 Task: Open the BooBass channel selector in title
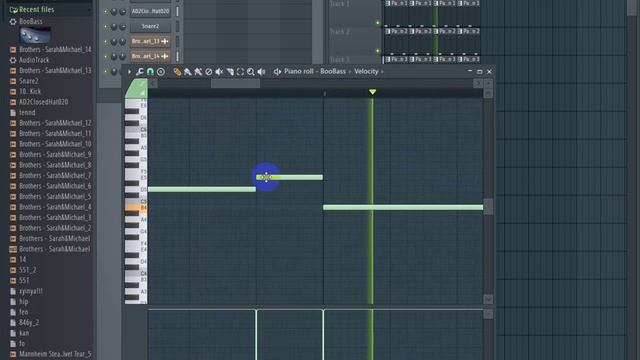(x=333, y=71)
